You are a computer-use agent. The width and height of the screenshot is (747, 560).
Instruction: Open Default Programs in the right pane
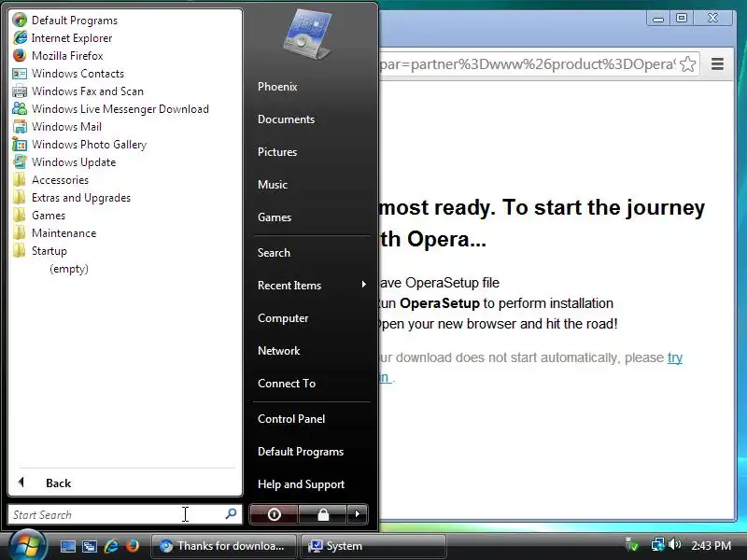[301, 452]
